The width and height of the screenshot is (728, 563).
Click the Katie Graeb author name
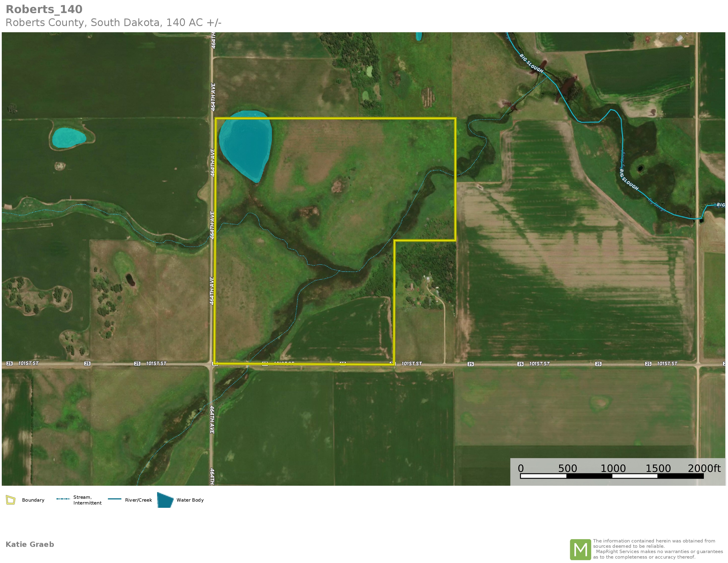[30, 544]
